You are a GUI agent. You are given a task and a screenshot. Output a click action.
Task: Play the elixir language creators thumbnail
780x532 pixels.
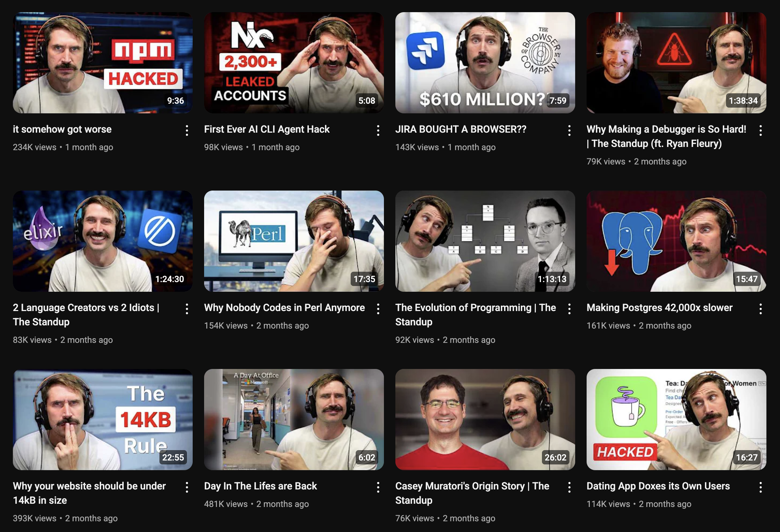coord(103,241)
